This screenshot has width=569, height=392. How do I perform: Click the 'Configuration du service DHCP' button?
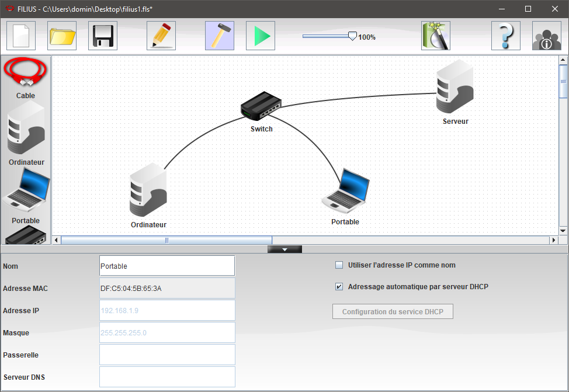coord(393,312)
